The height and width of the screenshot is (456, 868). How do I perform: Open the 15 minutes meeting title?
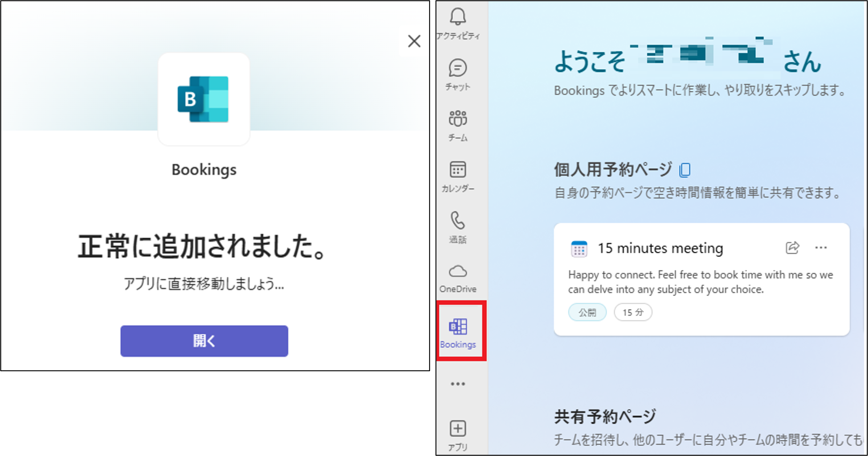[660, 248]
